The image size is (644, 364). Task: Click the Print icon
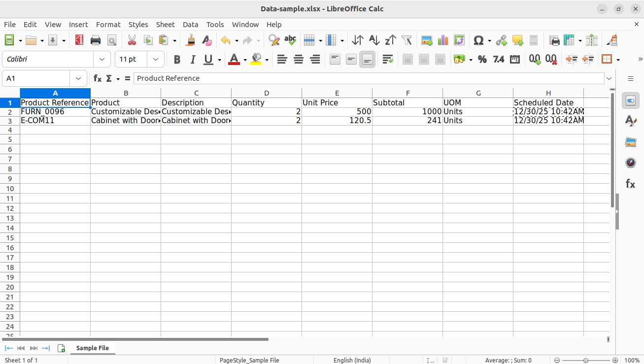96,40
